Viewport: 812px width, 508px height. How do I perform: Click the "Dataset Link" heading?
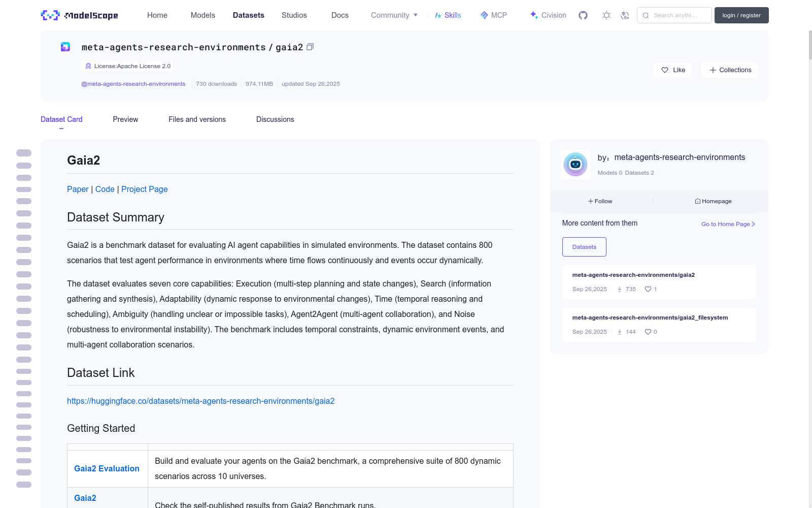click(101, 373)
